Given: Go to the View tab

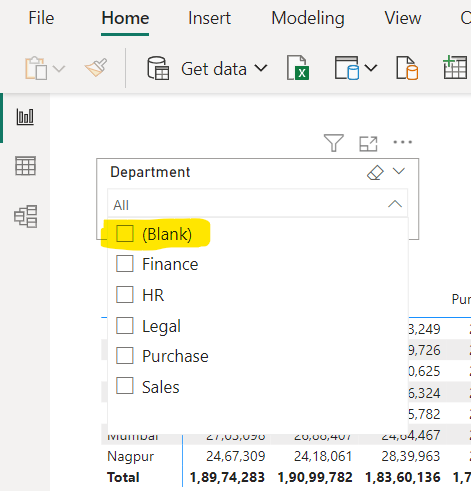Looking at the screenshot, I should 403,18.
